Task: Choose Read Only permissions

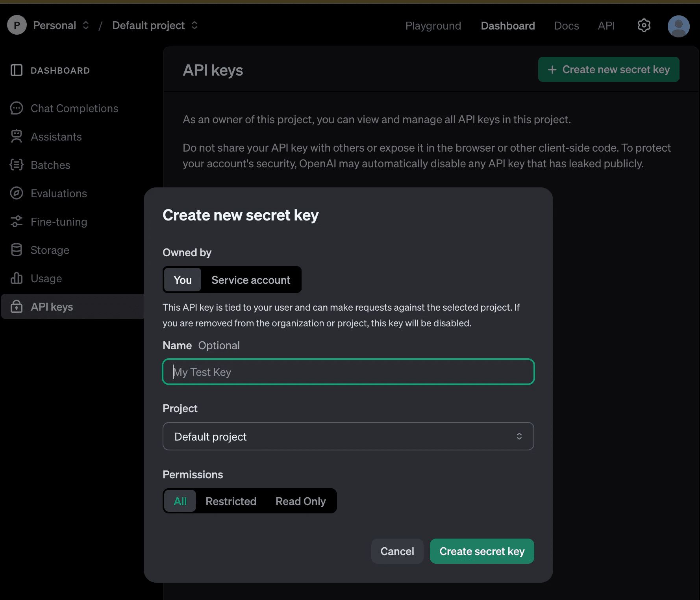Action: (x=300, y=501)
